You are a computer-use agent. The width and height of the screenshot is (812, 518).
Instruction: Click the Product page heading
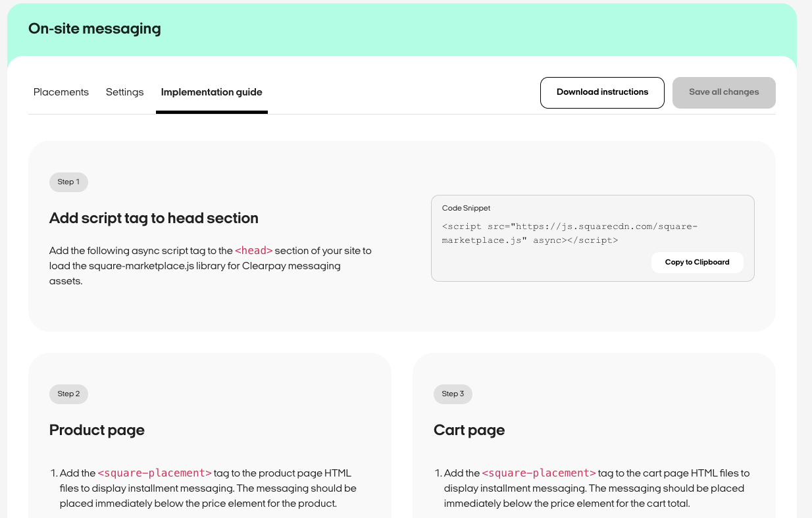[x=97, y=430]
